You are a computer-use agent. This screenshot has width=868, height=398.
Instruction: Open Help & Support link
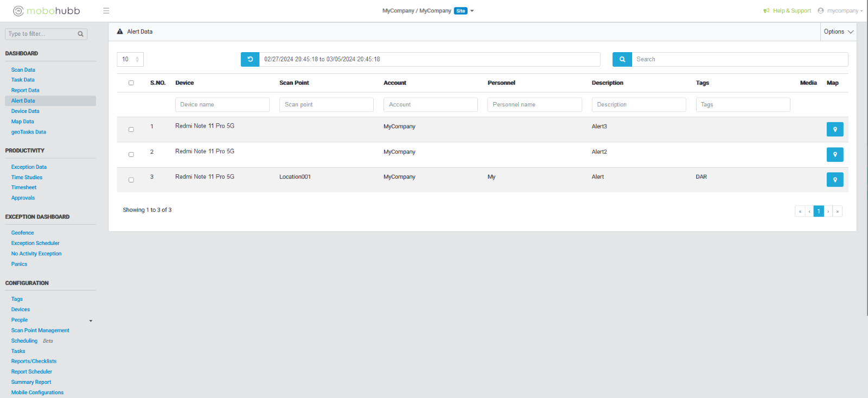coord(792,11)
